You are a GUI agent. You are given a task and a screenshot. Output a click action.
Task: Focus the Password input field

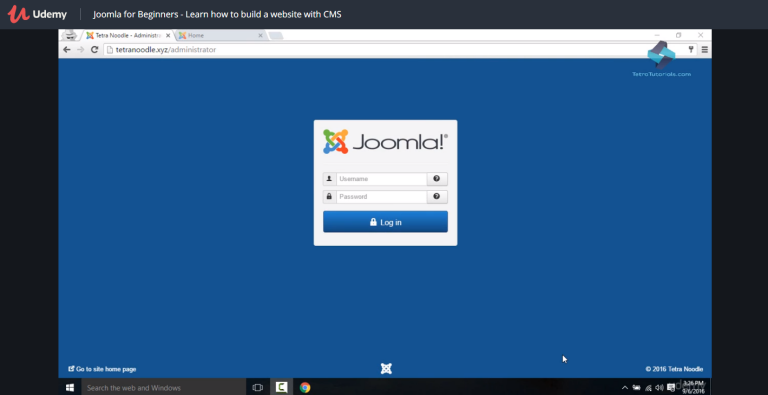[382, 197]
